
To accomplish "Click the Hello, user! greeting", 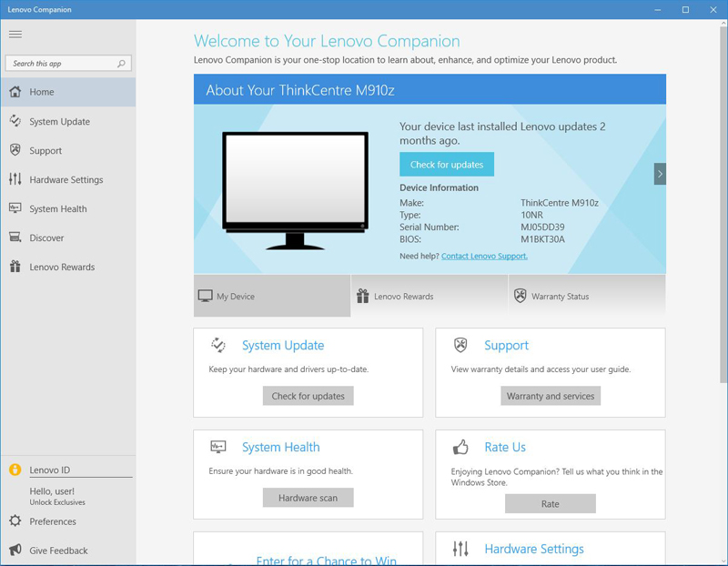I will tap(52, 491).
